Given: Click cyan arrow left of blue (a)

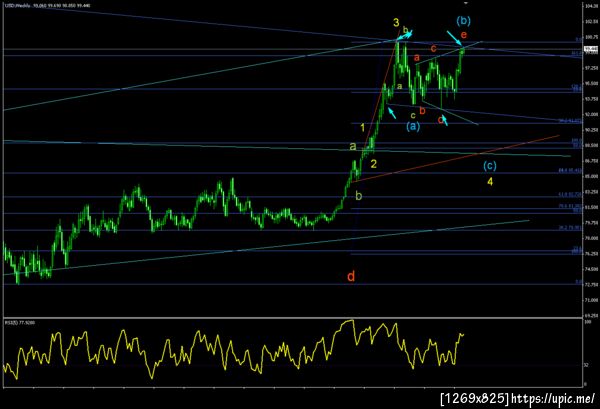Looking at the screenshot, I should [x=392, y=113].
